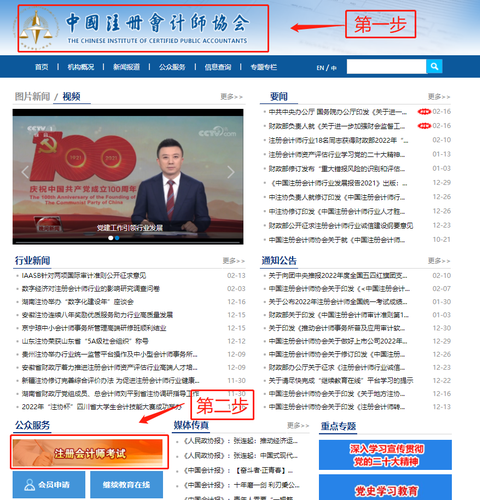Viewport: 480px width, 500px height.
Task: Click the red hot badge beside 中共中央办公厅 headline
Action: click(424, 112)
